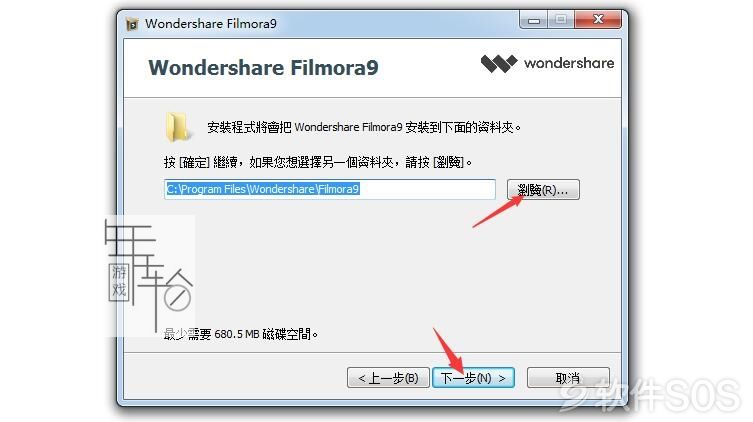This screenshot has width=753, height=422.
Task: Click the 按 [確定] 繼續 instruction line
Action: 317,162
